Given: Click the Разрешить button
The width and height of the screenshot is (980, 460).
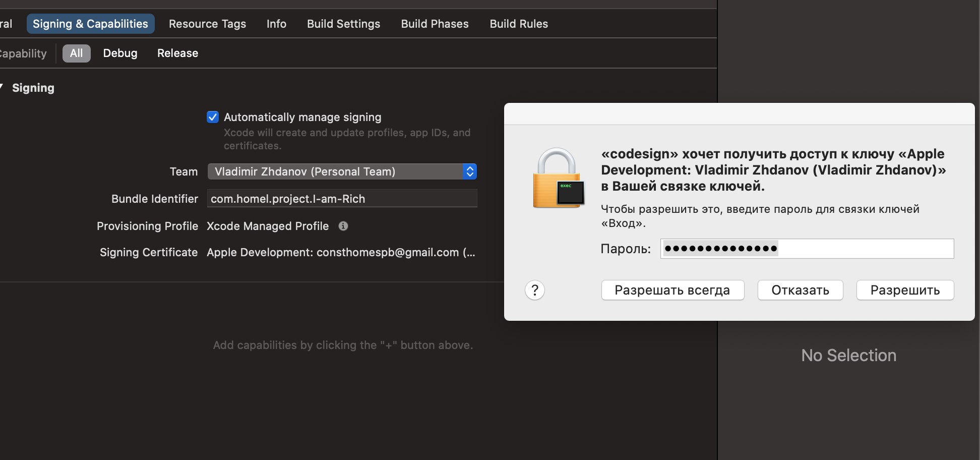Looking at the screenshot, I should click(905, 290).
